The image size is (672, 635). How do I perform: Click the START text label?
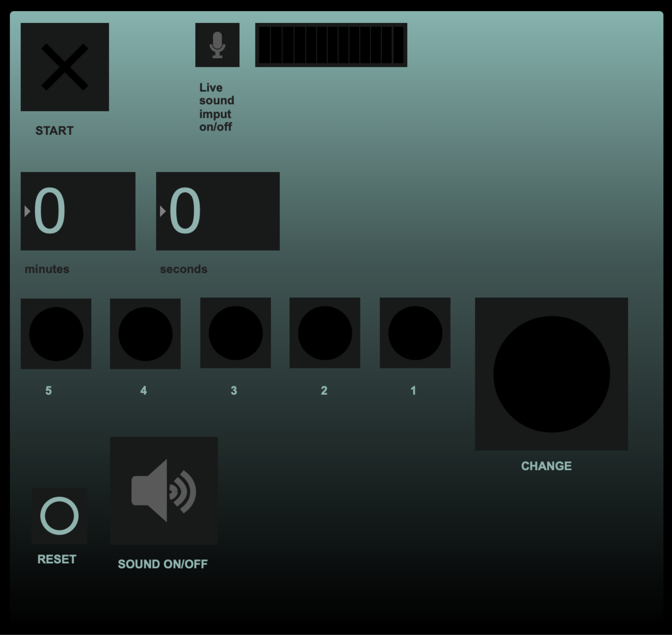(x=54, y=131)
